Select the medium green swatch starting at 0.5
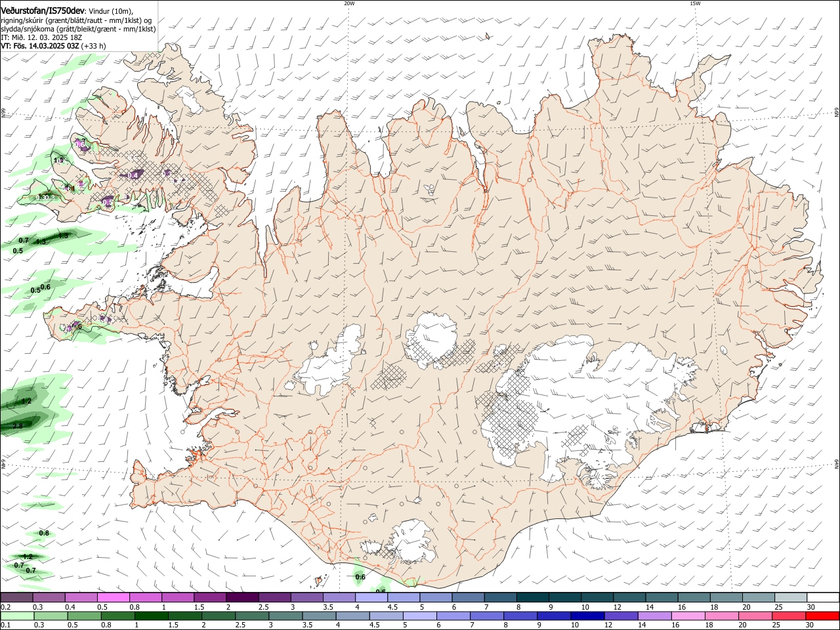Image resolution: width=840 pixels, height=630 pixels. point(84,616)
